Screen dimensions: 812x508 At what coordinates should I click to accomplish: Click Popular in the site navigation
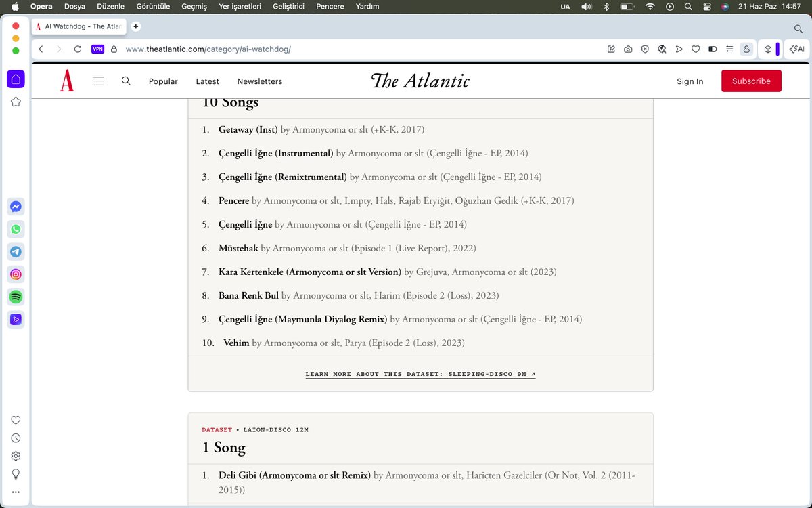163,81
